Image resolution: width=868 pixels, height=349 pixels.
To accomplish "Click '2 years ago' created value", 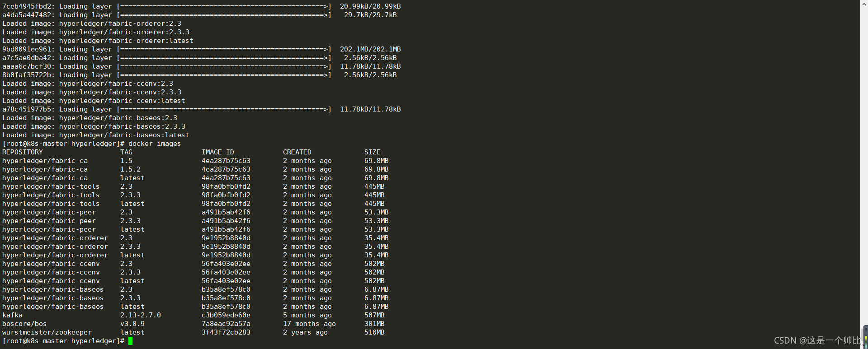I will (x=305, y=332).
